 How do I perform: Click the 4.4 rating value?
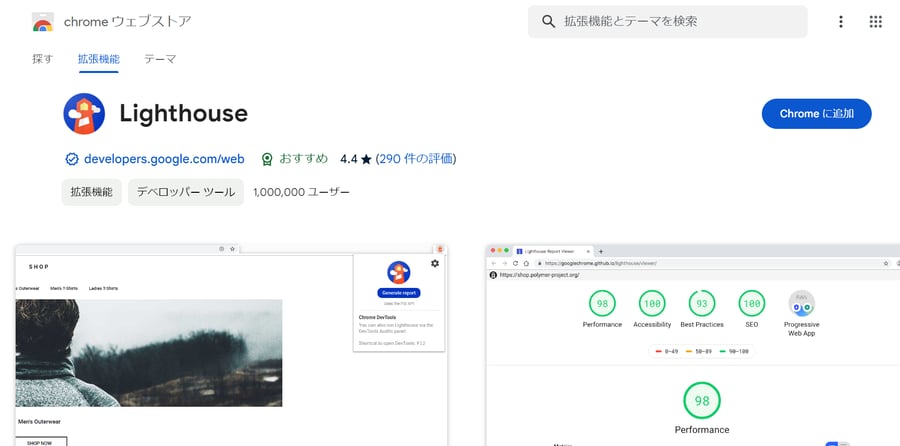[348, 159]
